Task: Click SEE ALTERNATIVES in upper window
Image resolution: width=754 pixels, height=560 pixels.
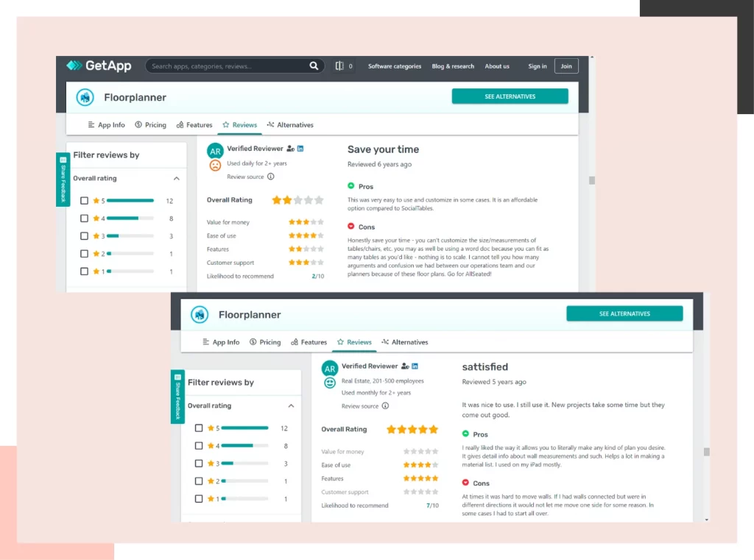Action: (510, 96)
